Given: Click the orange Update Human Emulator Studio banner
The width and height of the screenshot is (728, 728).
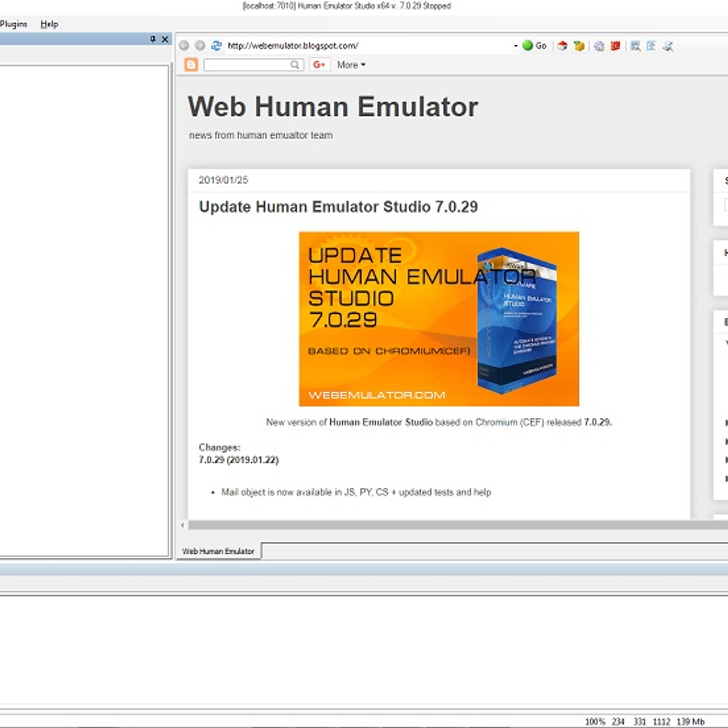Looking at the screenshot, I should (439, 319).
